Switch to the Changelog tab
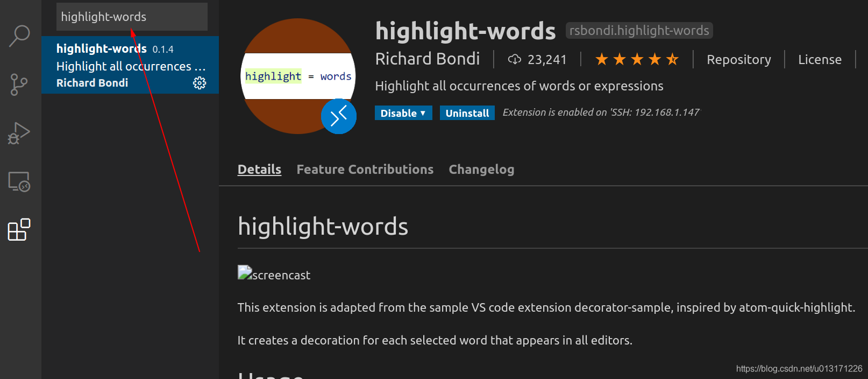868x379 pixels. pyautogui.click(x=481, y=170)
